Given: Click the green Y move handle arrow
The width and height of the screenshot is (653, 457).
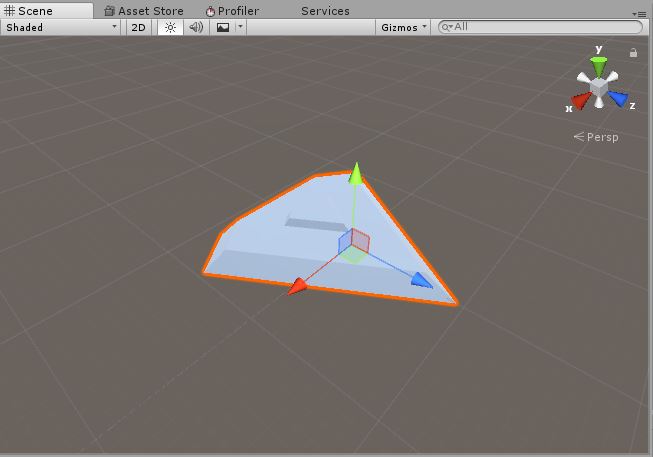Looking at the screenshot, I should (x=355, y=173).
